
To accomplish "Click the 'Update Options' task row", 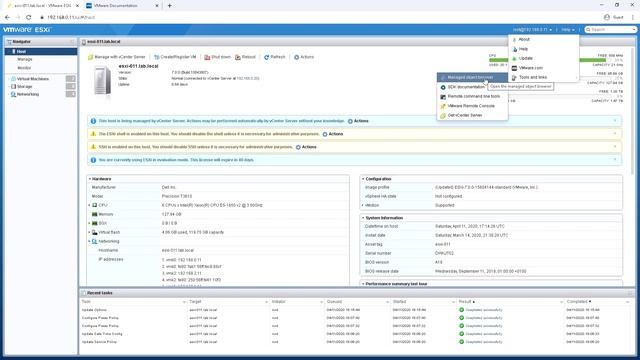I will pyautogui.click(x=355, y=310).
